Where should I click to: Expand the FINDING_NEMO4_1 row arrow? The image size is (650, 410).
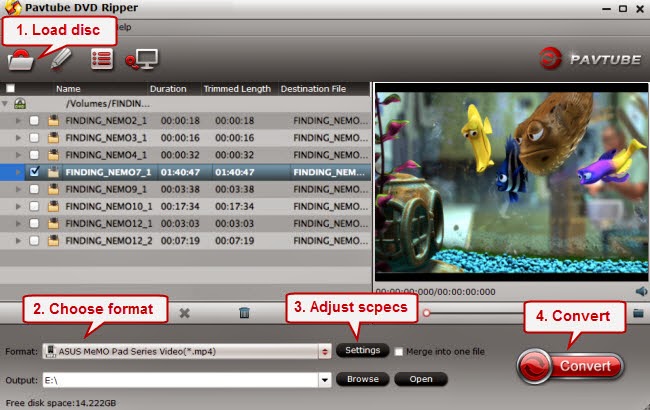(18, 155)
